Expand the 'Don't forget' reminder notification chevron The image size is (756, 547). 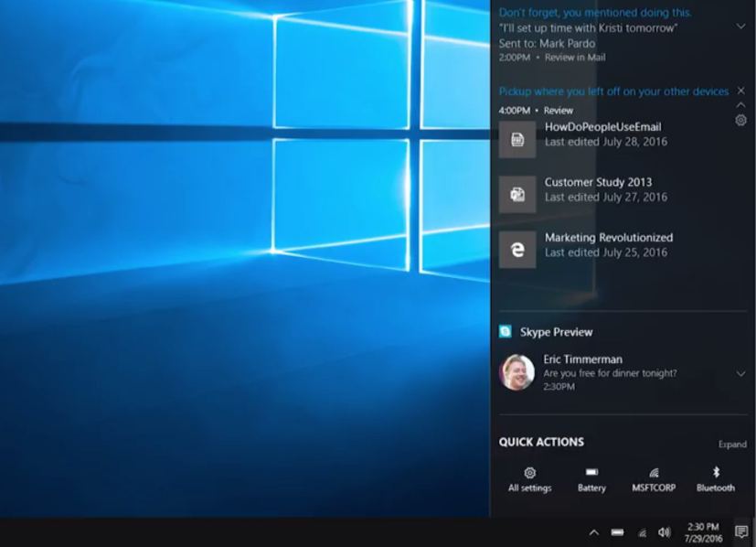tap(740, 27)
